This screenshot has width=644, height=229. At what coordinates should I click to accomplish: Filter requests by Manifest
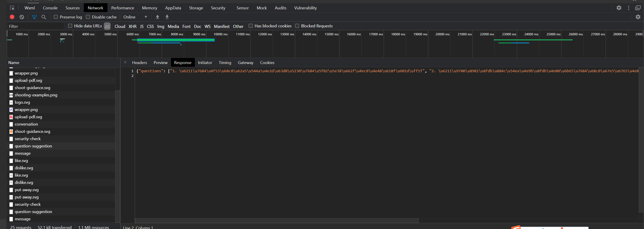coord(222,26)
